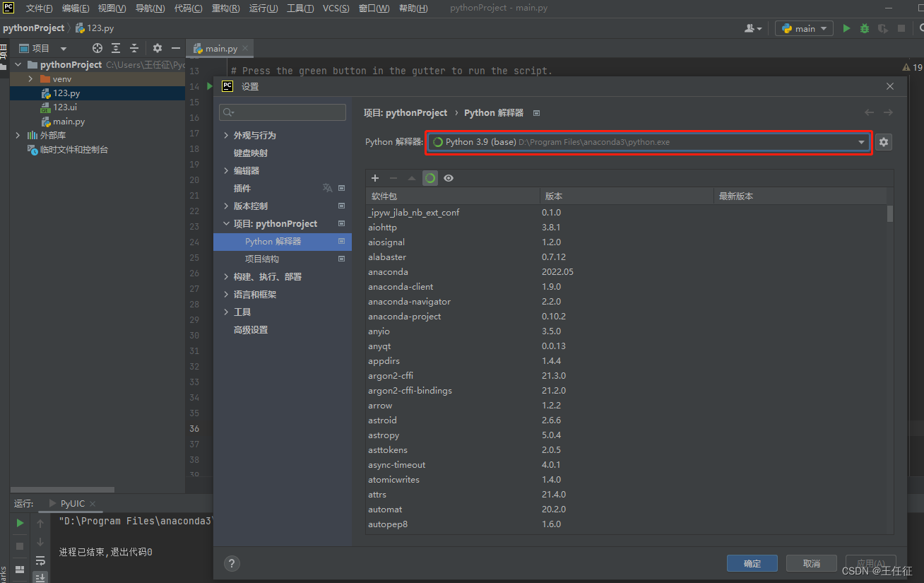
Task: Collapse the pythonProject root folder
Action: point(18,64)
